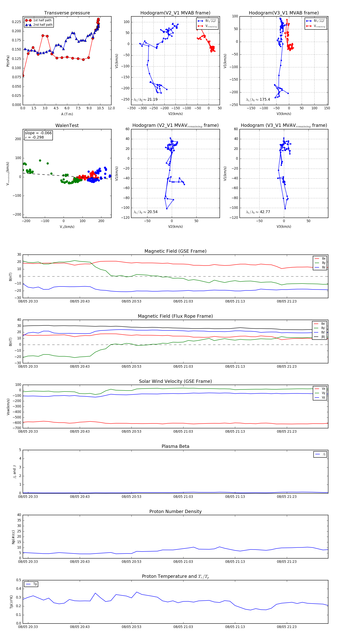Viewport: 351px width, 644px height.
Task: Click the 'V2(km/s)' label under V2_V1 MVAB hodogram
Action: pos(175,114)
